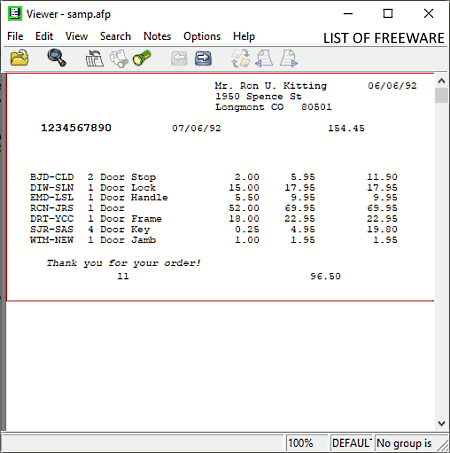The height and width of the screenshot is (453, 450).
Task: Click the notepad with arrow toolbar icon
Action: tap(95, 58)
